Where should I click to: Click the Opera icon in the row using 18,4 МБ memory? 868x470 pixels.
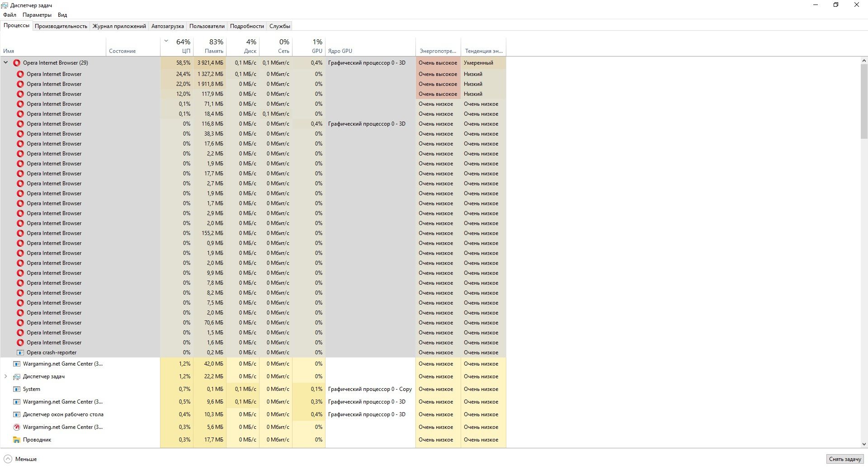pyautogui.click(x=20, y=114)
